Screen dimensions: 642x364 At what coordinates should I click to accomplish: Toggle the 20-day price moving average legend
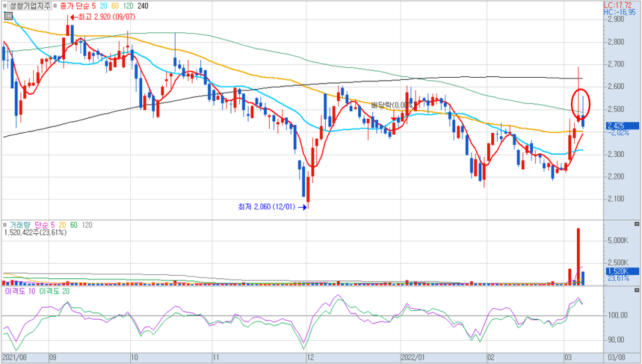click(105, 6)
